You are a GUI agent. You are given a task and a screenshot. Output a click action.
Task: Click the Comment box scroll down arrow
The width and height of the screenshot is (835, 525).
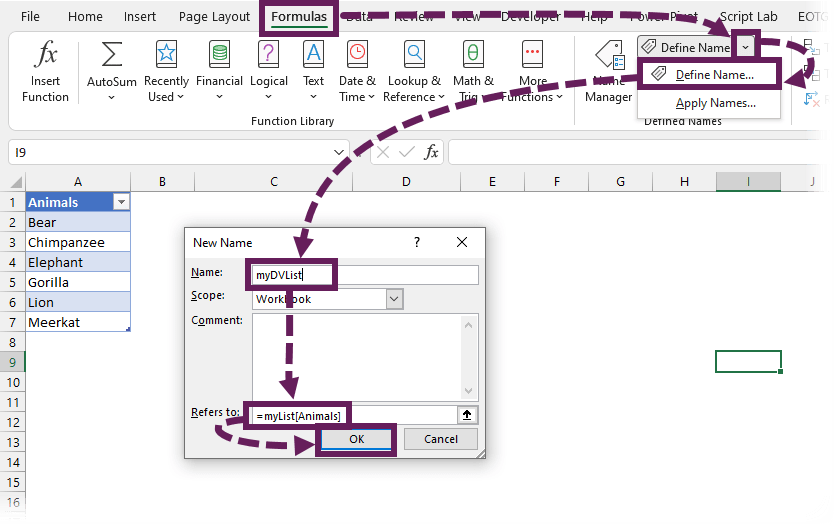[468, 390]
